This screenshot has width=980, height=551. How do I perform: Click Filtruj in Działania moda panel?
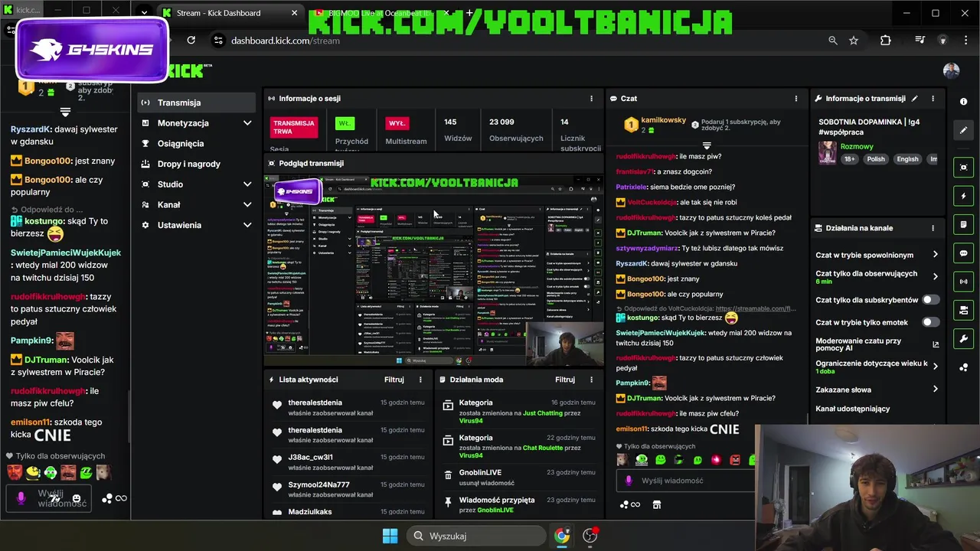point(565,380)
